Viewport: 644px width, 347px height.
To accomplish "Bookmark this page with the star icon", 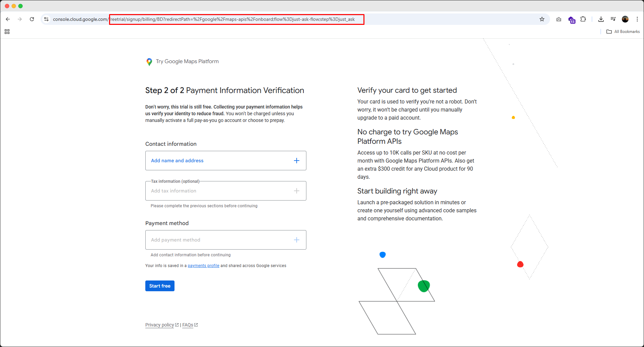I will (x=542, y=19).
